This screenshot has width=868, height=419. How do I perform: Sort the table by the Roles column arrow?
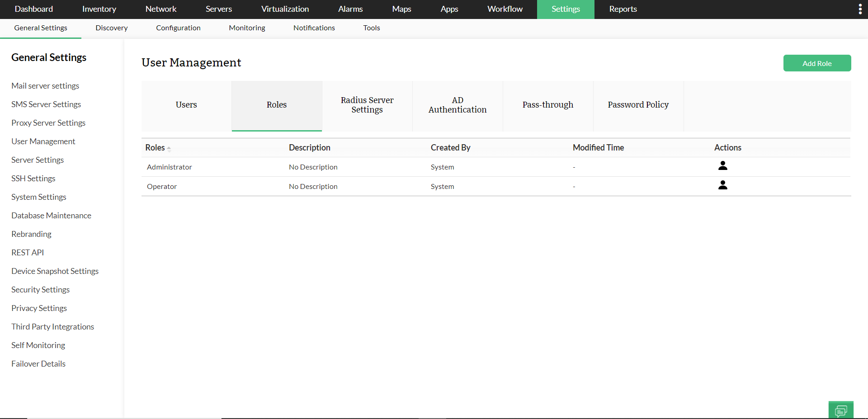pyautogui.click(x=169, y=148)
